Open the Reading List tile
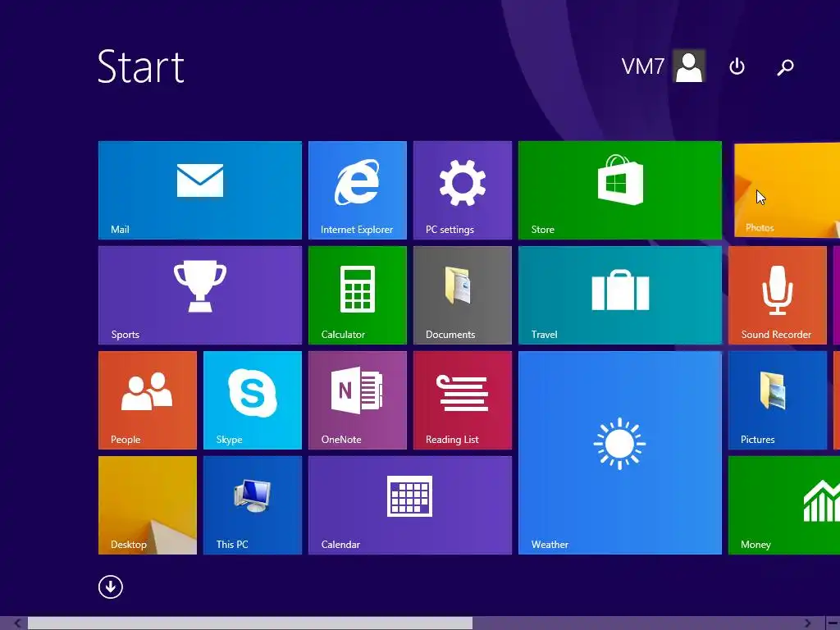The width and height of the screenshot is (840, 630). pos(463,400)
